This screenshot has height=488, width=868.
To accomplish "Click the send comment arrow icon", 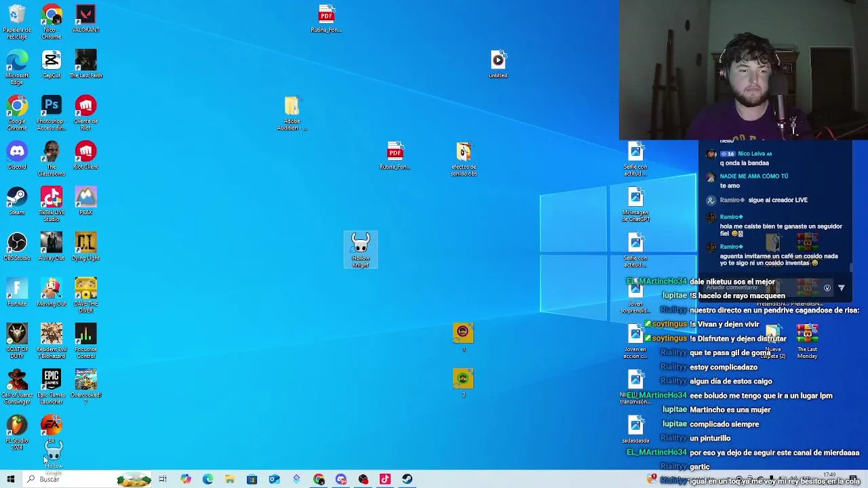I will pos(841,287).
